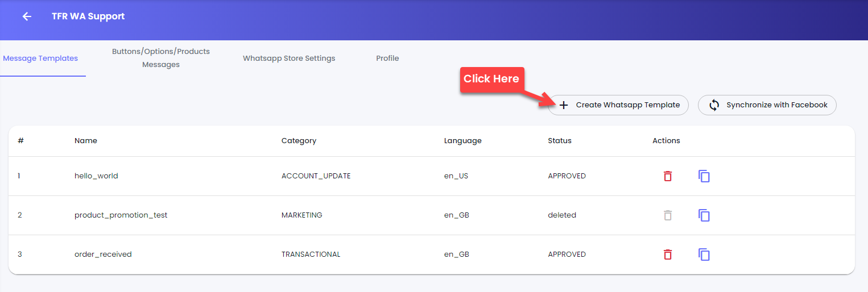Copy the hello_world template
This screenshot has width=868, height=292.
click(x=704, y=176)
